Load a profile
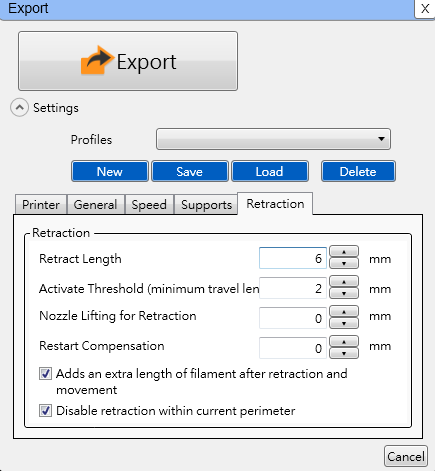Screen dimensions: 435x471 [x=270, y=171]
